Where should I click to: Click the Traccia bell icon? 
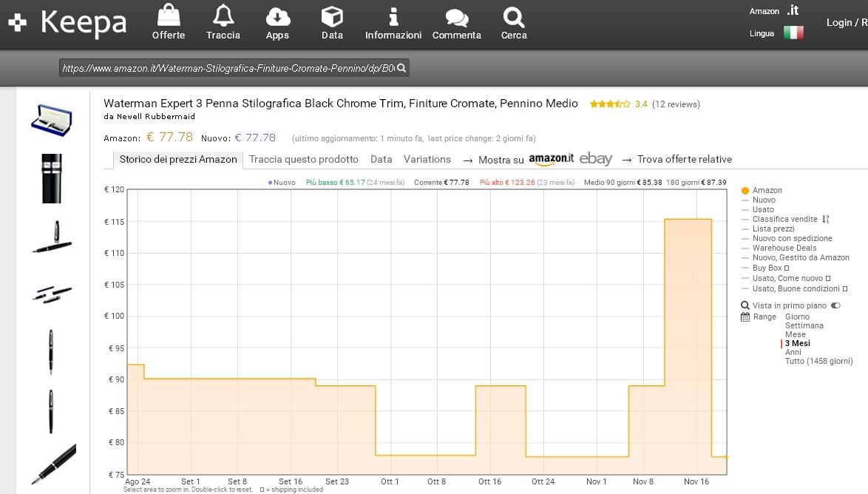tap(223, 16)
